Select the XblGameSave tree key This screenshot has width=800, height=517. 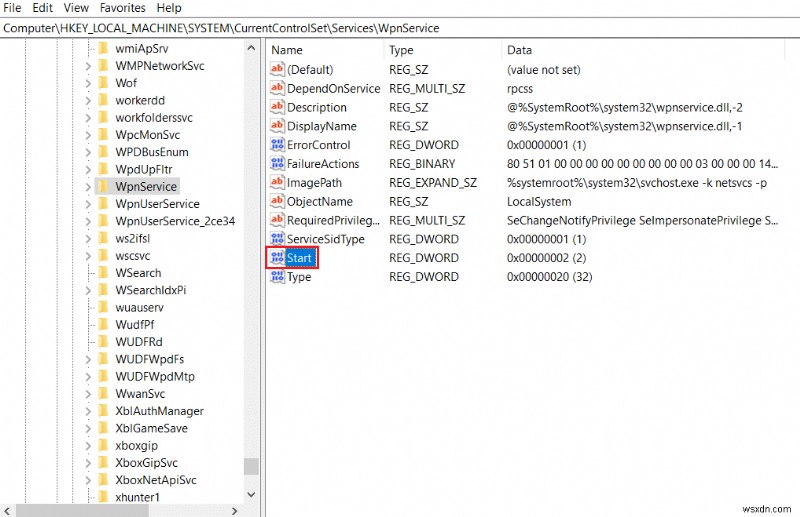[151, 428]
